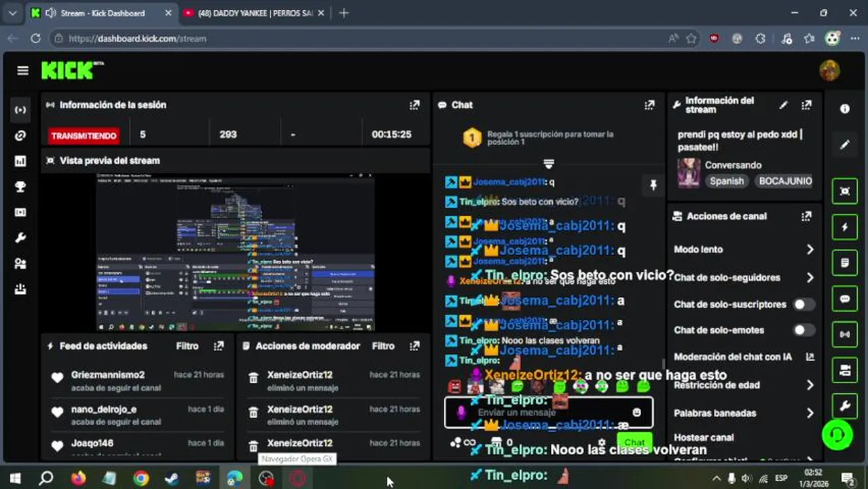Toggle the chat bubble widget green icon
The width and height of the screenshot is (868, 489).
[x=845, y=299]
